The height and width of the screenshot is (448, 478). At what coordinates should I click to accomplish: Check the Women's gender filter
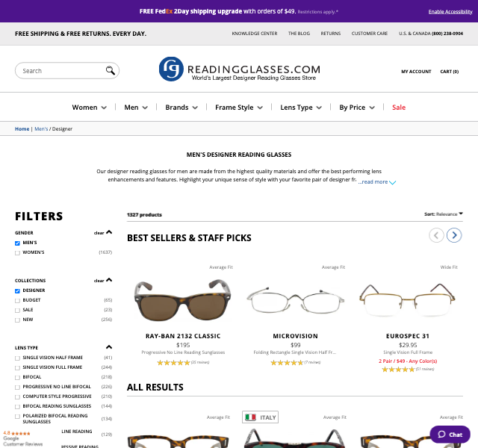point(17,253)
